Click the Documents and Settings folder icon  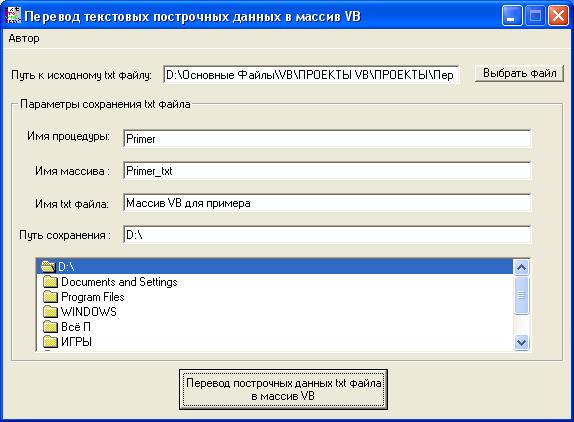pyautogui.click(x=51, y=282)
